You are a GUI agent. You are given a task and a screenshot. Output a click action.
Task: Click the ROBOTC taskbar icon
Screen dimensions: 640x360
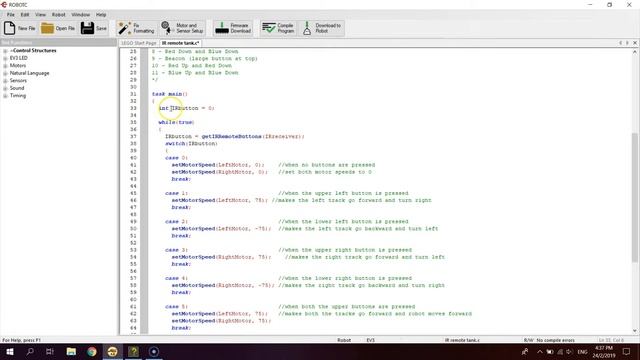click(112, 351)
